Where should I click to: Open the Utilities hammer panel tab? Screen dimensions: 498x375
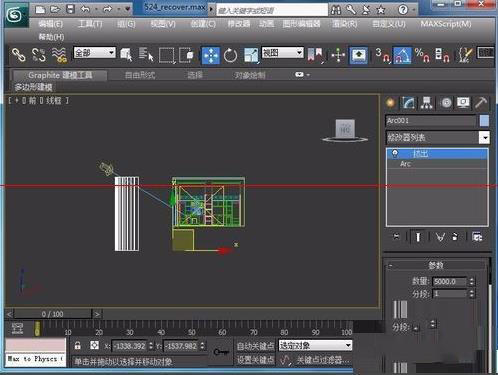pyautogui.click(x=480, y=103)
